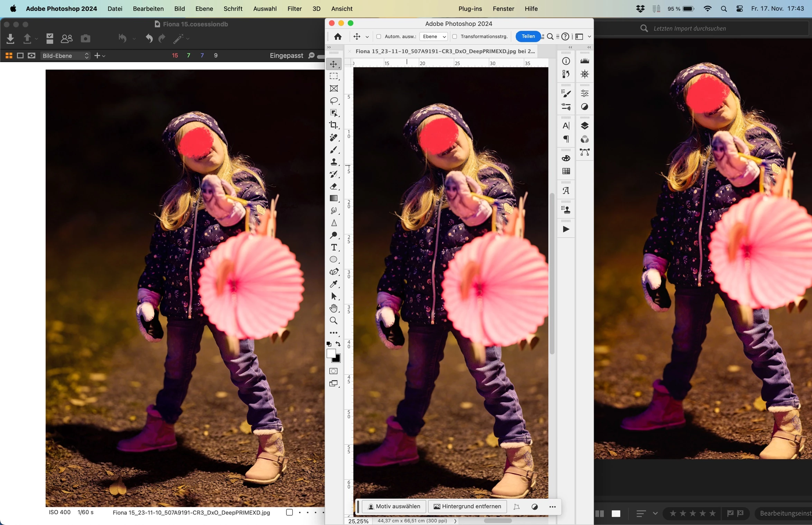Select the Eyedropper tool

pyautogui.click(x=334, y=284)
